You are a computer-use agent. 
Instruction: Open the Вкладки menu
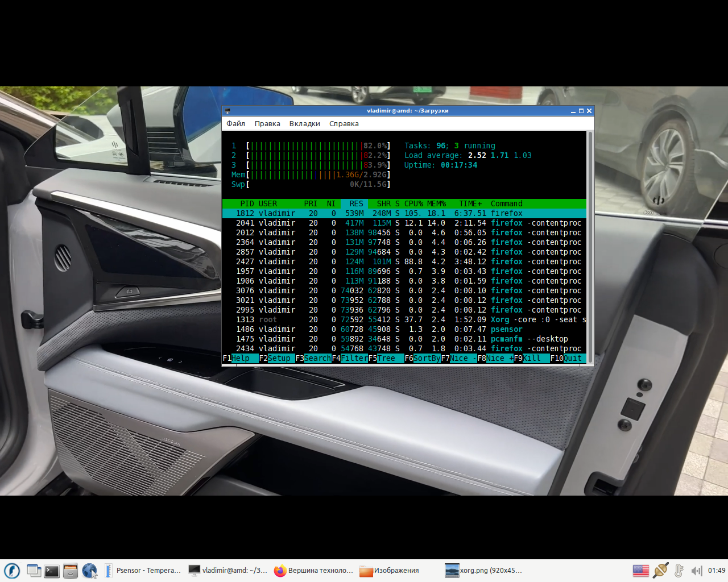pos(304,123)
